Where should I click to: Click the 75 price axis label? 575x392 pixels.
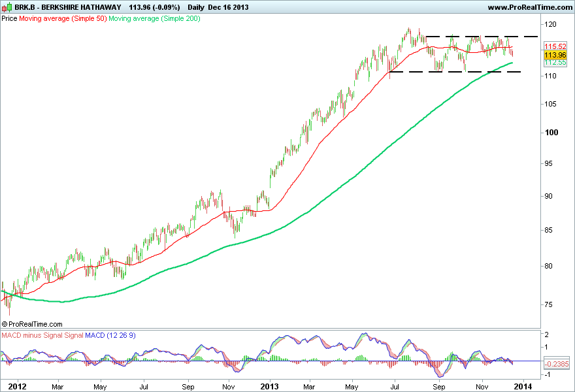[x=548, y=304]
